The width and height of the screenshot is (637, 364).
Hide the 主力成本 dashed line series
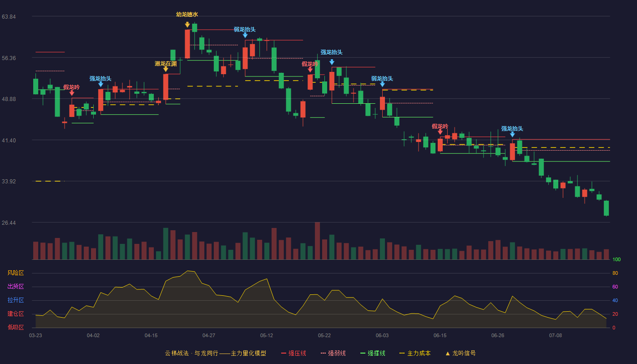pyautogui.click(x=415, y=353)
